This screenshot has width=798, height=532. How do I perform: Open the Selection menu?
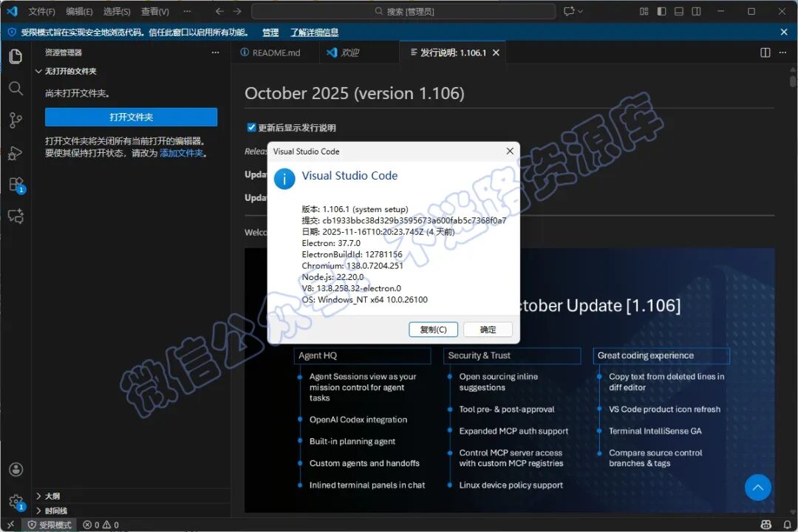pyautogui.click(x=117, y=11)
